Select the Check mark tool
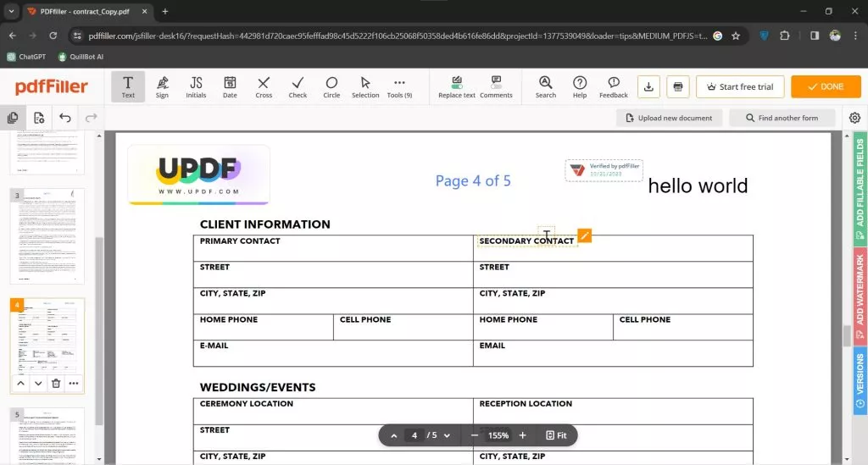Screen dimensions: 868x465 click(298, 86)
